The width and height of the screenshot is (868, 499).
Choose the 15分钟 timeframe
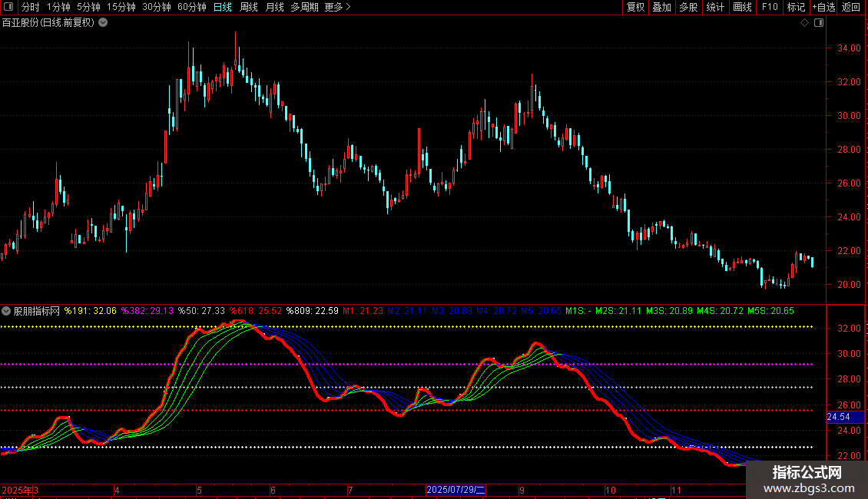[x=121, y=7]
